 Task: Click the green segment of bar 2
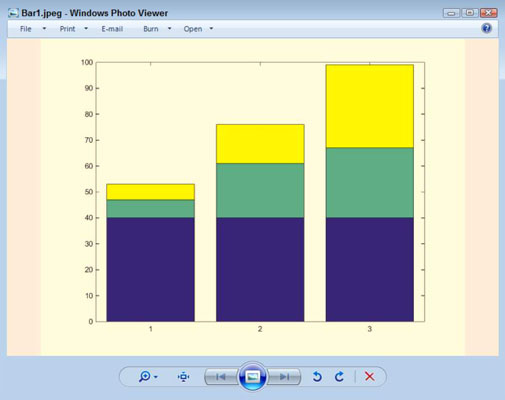tap(260, 190)
